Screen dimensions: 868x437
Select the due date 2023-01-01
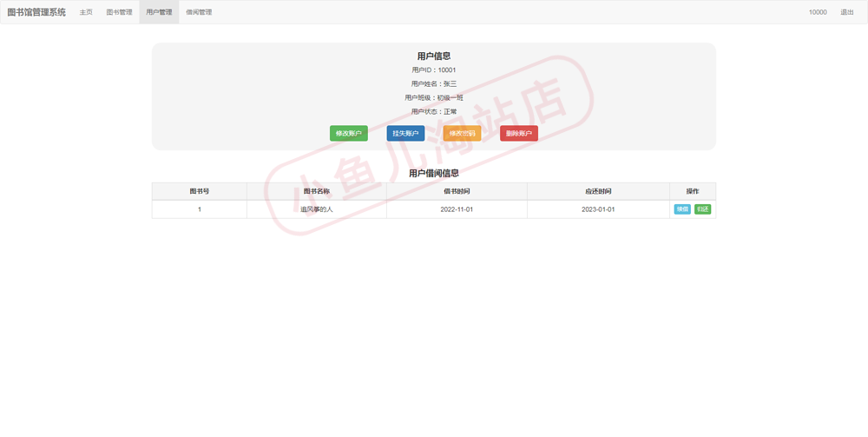(598, 209)
